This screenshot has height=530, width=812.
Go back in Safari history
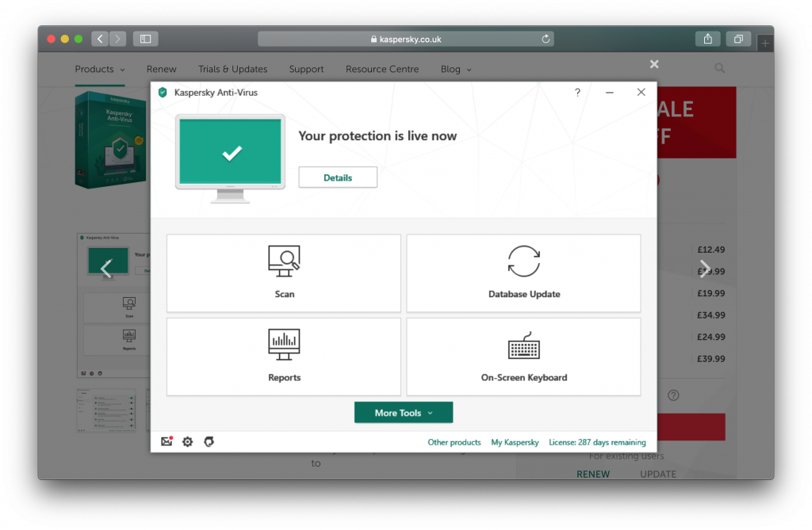(x=100, y=39)
